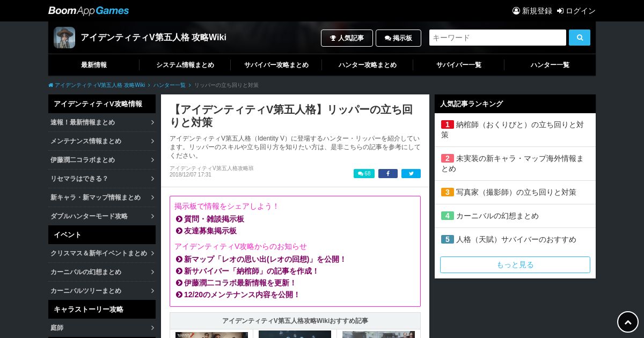The width and height of the screenshot is (644, 338).
Task: Click 質問・雑談掲示板 link
Action: (214, 219)
